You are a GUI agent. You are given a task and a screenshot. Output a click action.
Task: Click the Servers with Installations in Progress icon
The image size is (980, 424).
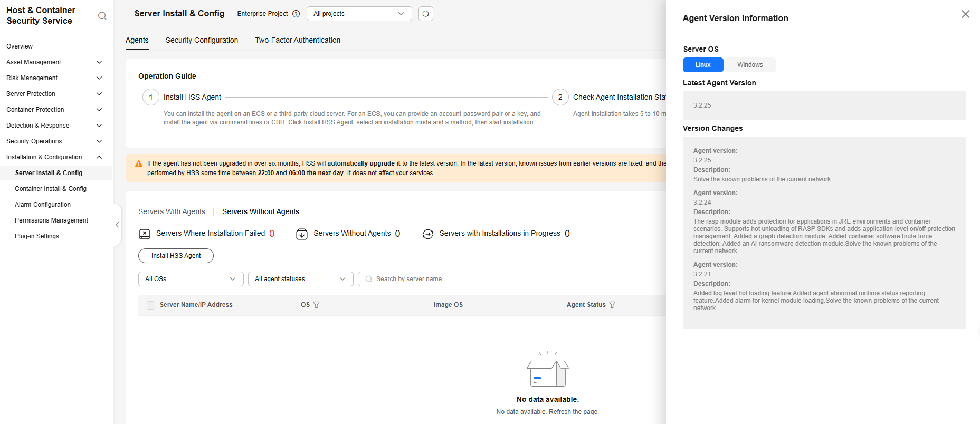tap(428, 234)
